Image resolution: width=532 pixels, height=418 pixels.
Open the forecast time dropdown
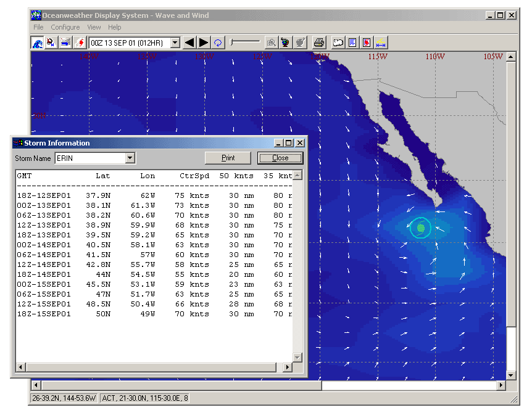175,43
